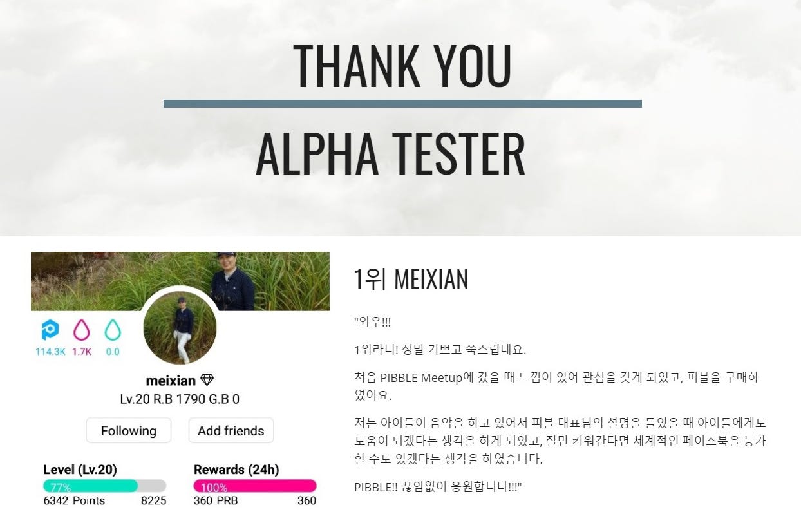Click the profile cover banner photo
The width and height of the screenshot is (801, 532).
[180, 281]
